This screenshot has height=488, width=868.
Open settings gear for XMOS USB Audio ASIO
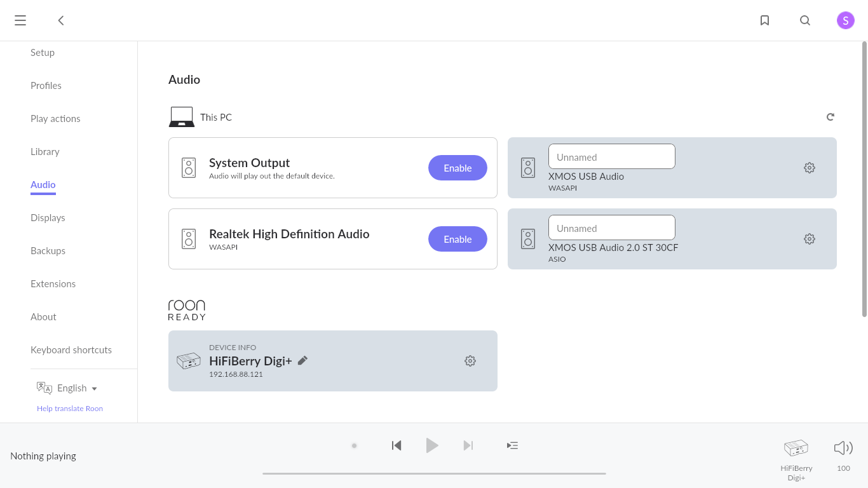pyautogui.click(x=810, y=239)
